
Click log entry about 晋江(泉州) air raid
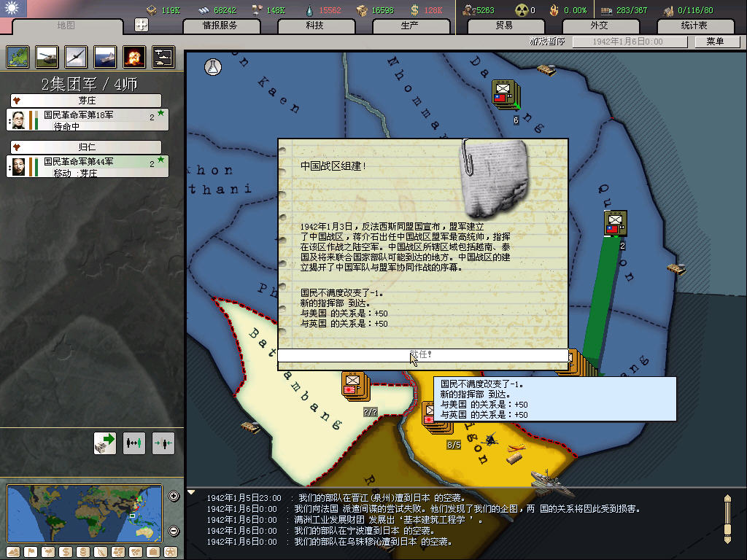[336, 498]
